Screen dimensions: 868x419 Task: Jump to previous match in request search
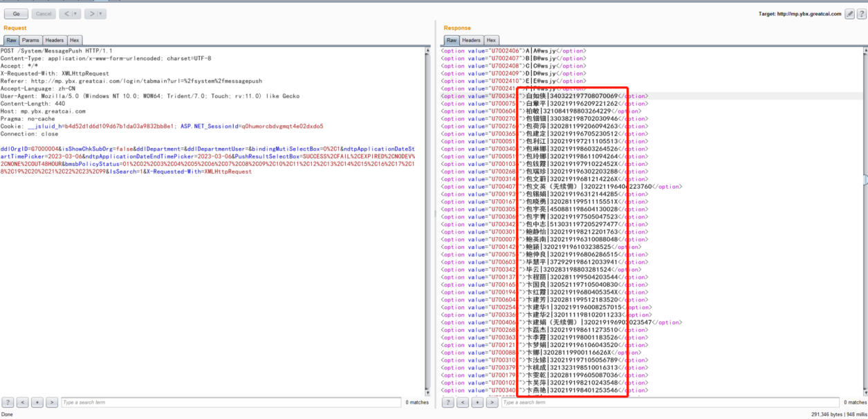21,402
